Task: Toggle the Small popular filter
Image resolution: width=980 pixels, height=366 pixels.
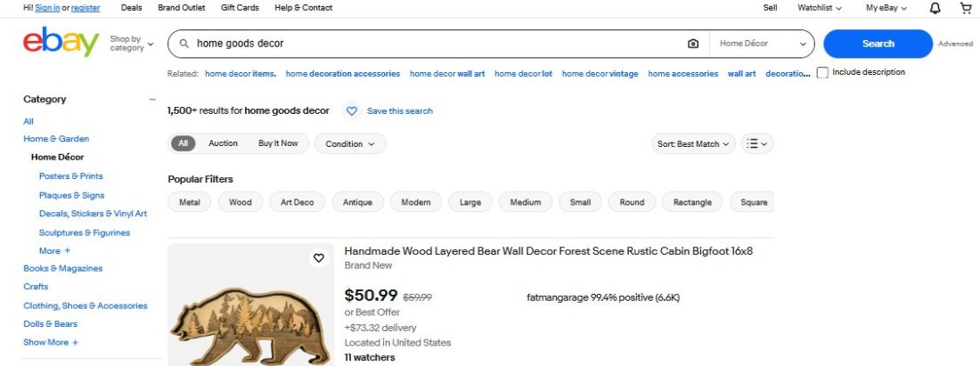Action: (x=580, y=202)
